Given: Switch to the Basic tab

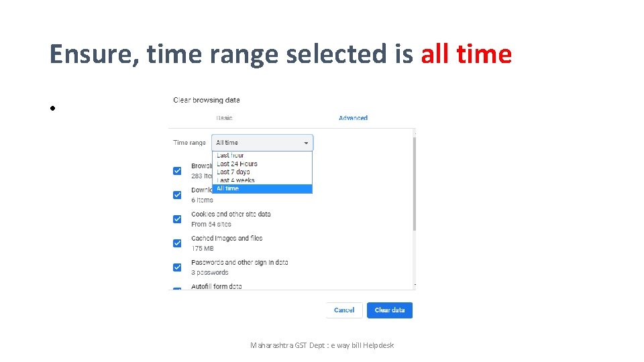Looking at the screenshot, I should point(224,118).
